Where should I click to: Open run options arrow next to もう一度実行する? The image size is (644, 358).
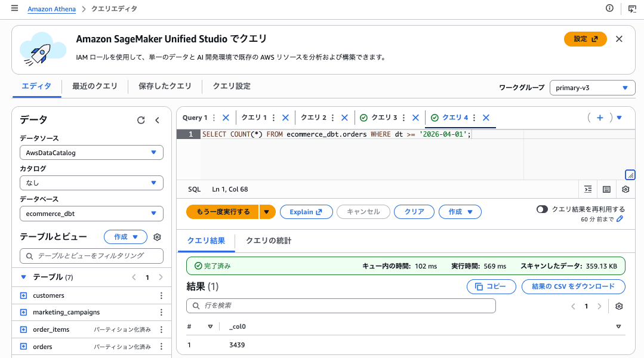[267, 212]
